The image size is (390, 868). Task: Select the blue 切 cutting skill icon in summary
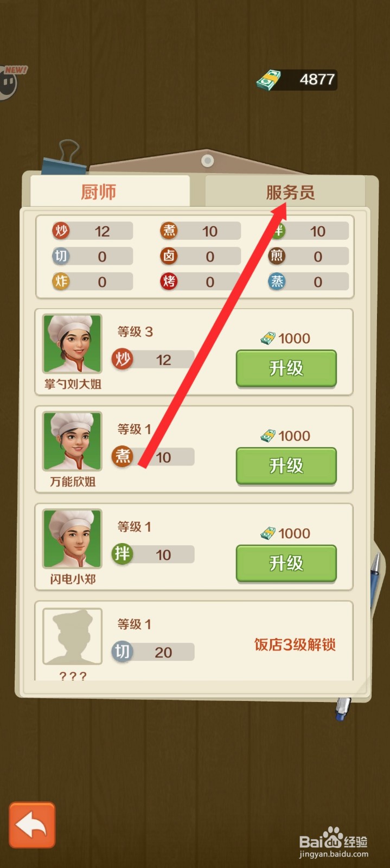tap(61, 256)
